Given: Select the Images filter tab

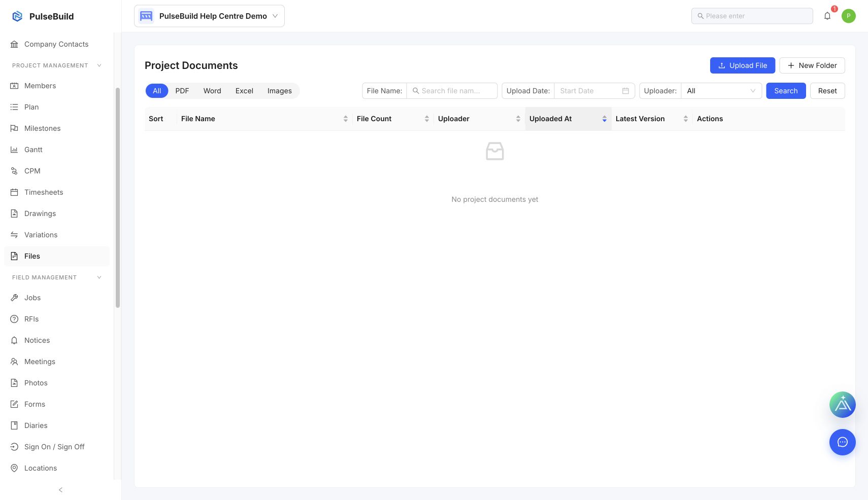Looking at the screenshot, I should pos(280,91).
